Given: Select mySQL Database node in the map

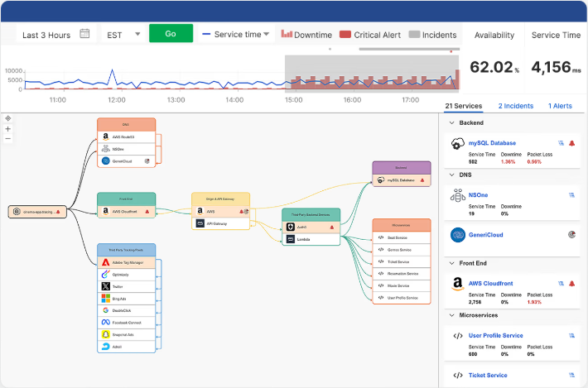Looking at the screenshot, I should pos(402,180).
